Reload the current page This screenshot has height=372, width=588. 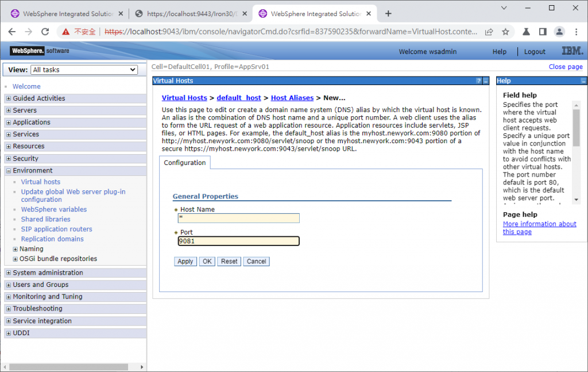[x=45, y=32]
